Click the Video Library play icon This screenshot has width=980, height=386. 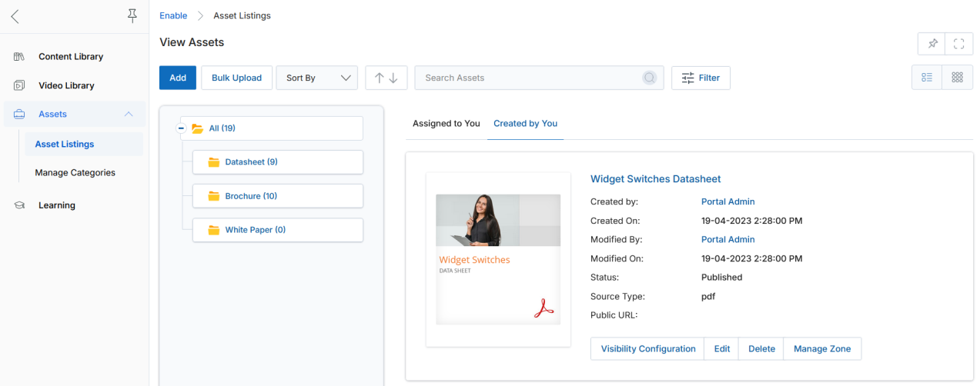[19, 85]
